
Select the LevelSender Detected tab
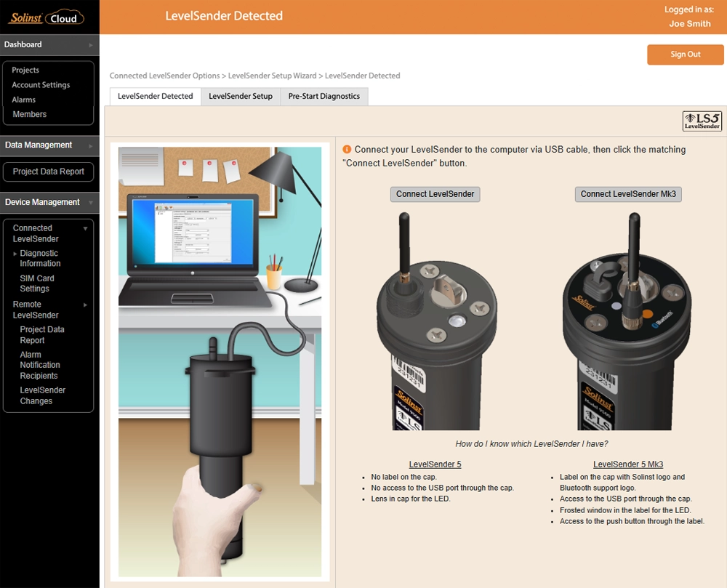click(155, 96)
